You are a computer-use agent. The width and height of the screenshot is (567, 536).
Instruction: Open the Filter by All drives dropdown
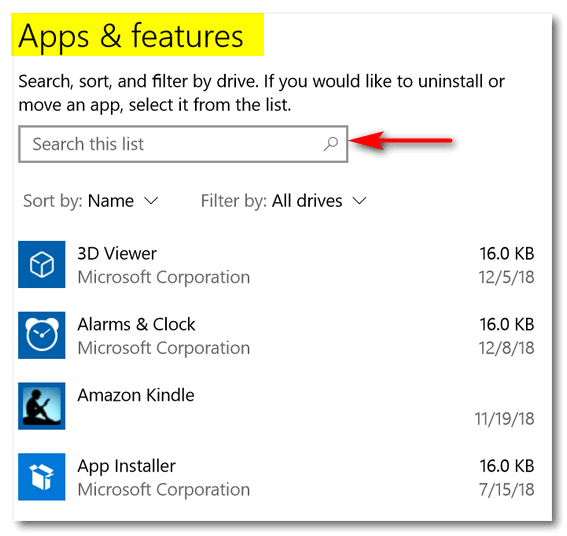[284, 201]
